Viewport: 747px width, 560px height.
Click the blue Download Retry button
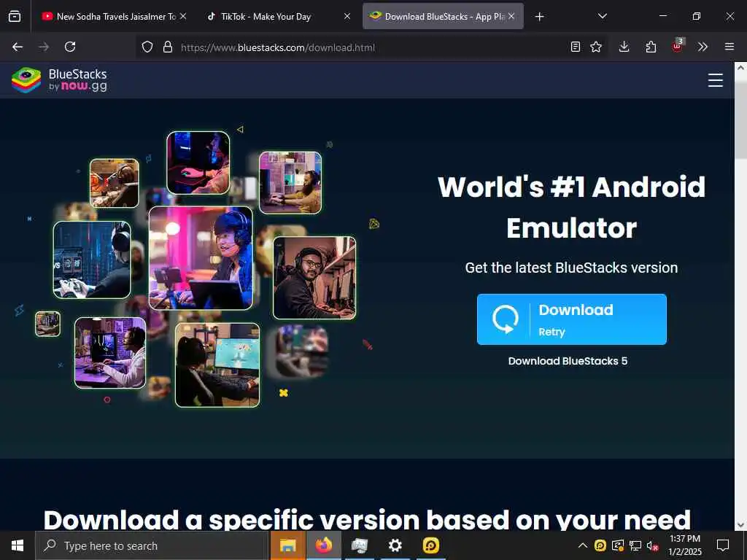click(572, 319)
